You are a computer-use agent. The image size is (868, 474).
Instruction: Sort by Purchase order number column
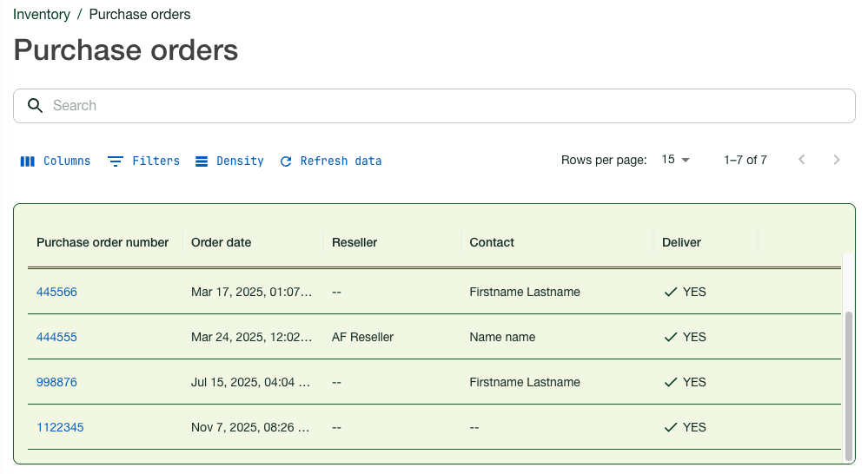tap(103, 243)
